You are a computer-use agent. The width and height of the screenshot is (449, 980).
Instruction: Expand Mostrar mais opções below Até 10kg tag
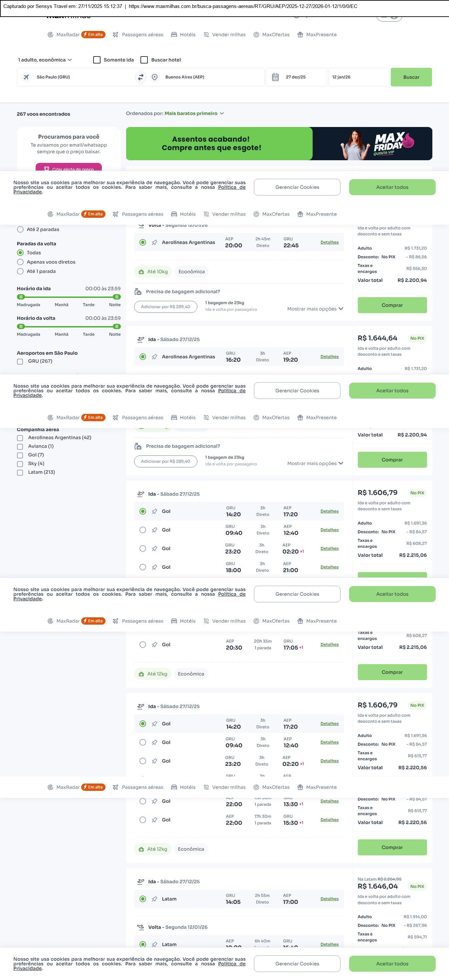coord(315,309)
